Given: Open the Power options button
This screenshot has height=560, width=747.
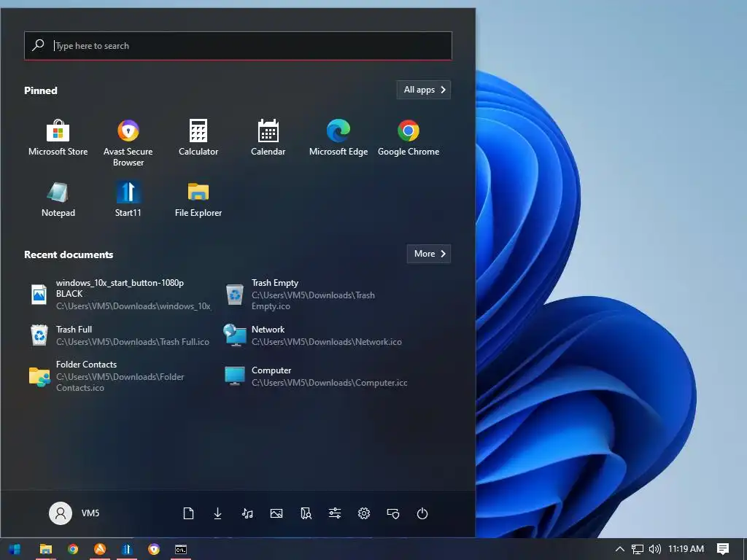Looking at the screenshot, I should pos(422,513).
